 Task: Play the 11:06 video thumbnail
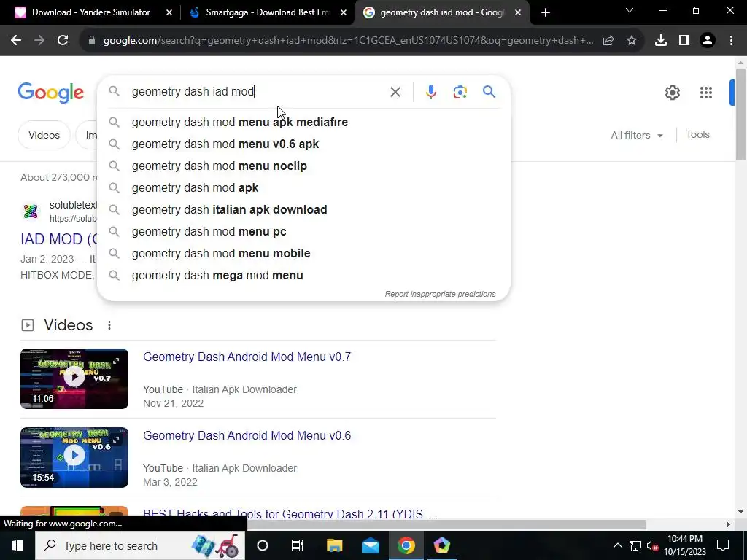click(74, 378)
